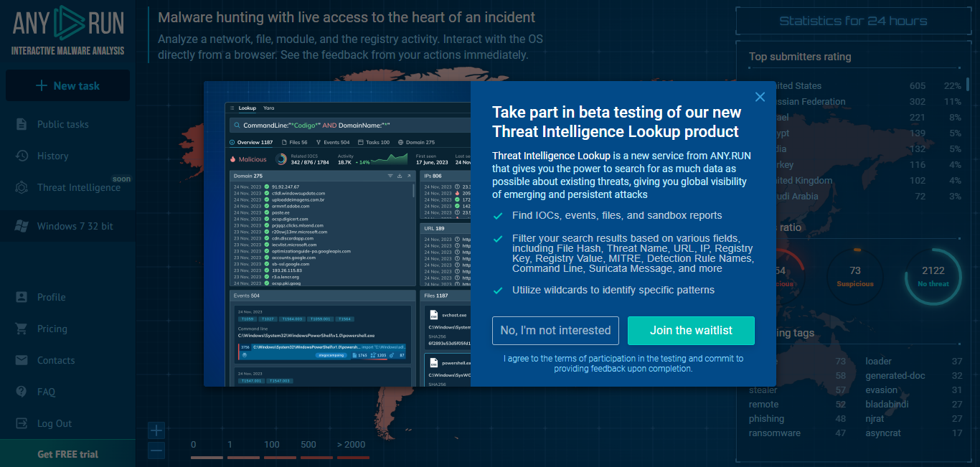Click the map zoom-in plus button

click(x=156, y=430)
